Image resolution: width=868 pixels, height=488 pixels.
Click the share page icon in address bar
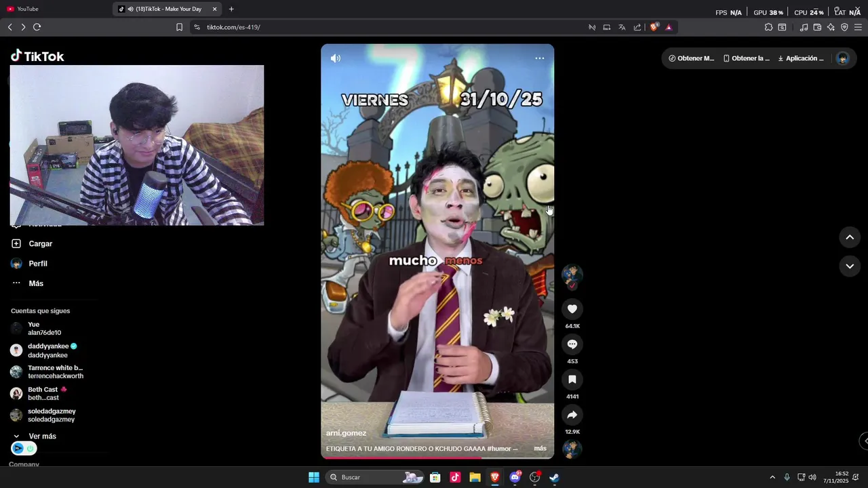tap(637, 27)
